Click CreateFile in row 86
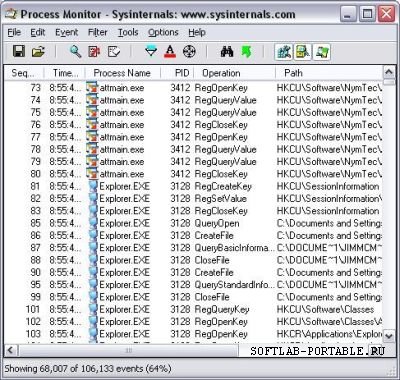Viewport: 400px width, 380px height. pyautogui.click(x=214, y=236)
